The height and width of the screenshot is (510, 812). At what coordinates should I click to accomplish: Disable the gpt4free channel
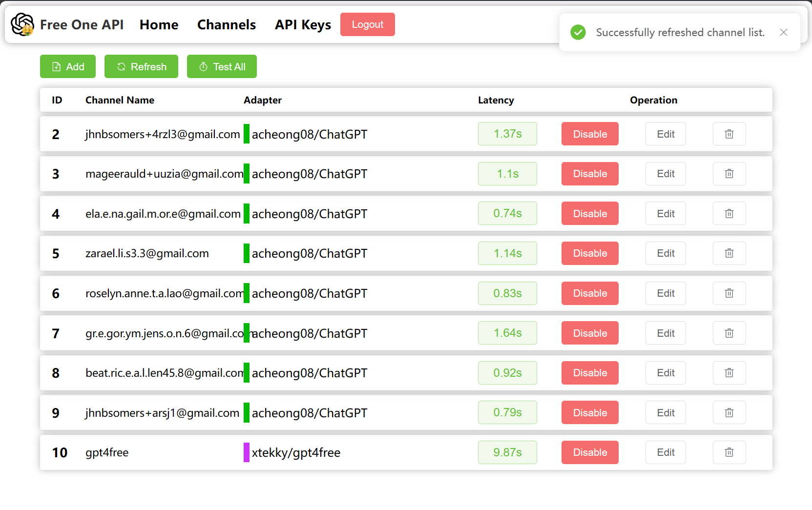590,452
